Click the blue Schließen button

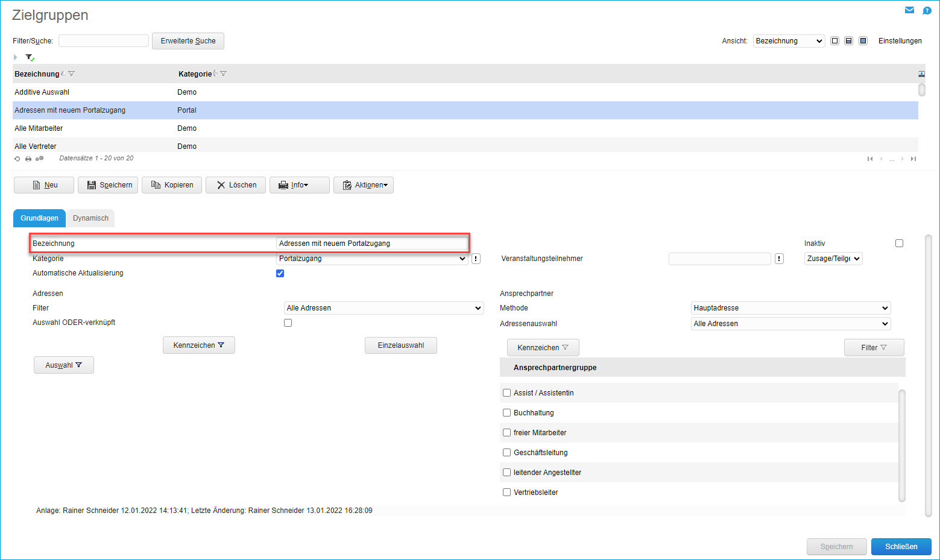coord(901,547)
